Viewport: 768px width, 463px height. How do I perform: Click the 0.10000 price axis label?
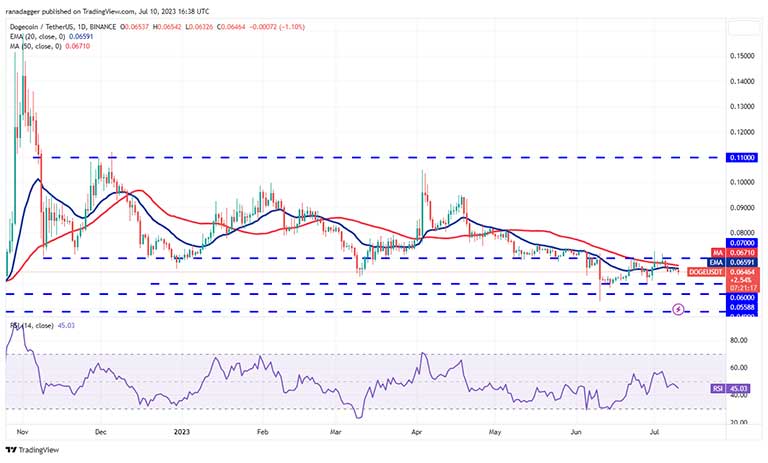point(742,182)
